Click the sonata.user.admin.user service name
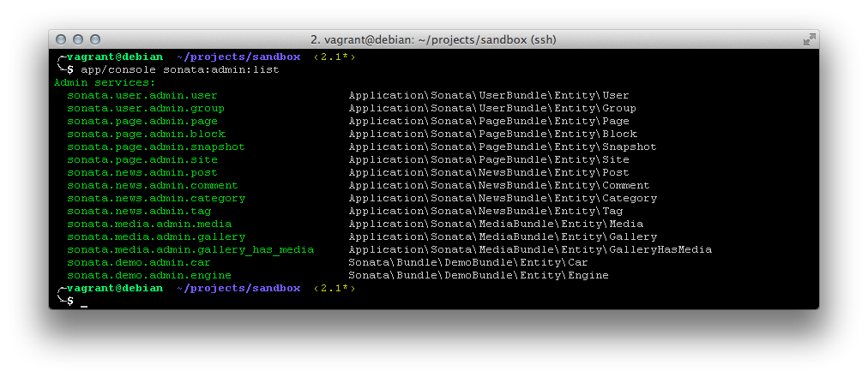Image resolution: width=868 pixels, height=377 pixels. point(142,95)
